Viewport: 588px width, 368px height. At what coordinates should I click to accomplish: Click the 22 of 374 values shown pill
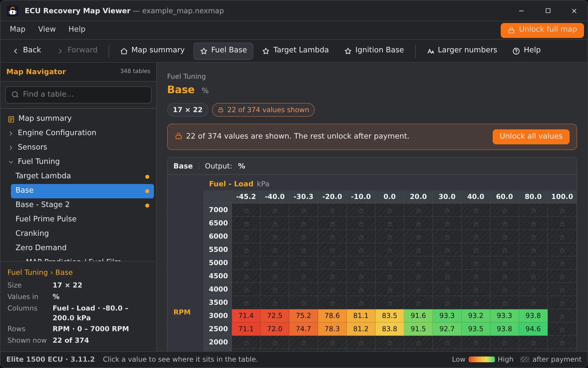[x=263, y=110]
